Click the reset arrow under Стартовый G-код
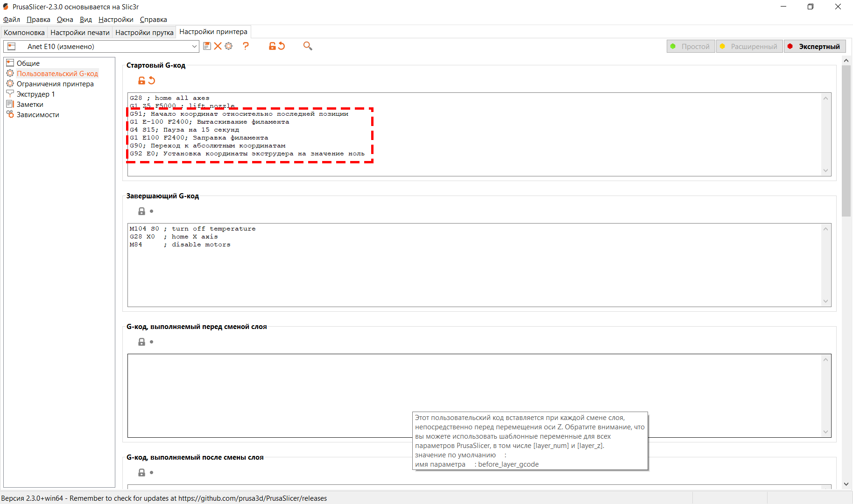Viewport: 853px width, 504px height. (x=152, y=80)
